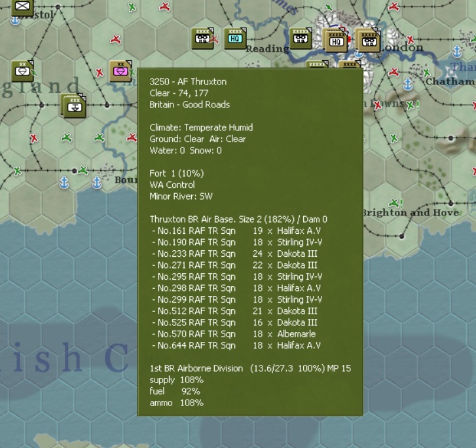The image size is (476, 448).
Task: Click the 'Britain - Good Roads' line
Action: 189,105
